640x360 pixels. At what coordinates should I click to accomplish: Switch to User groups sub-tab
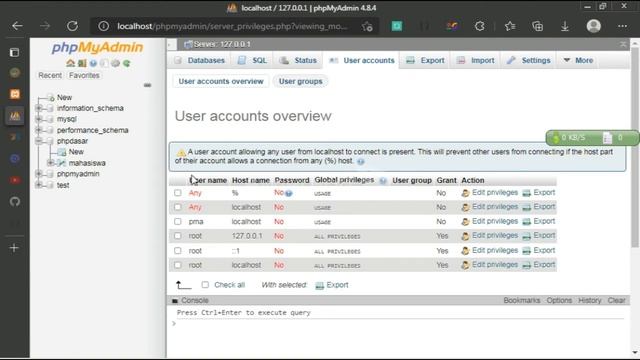[300, 81]
